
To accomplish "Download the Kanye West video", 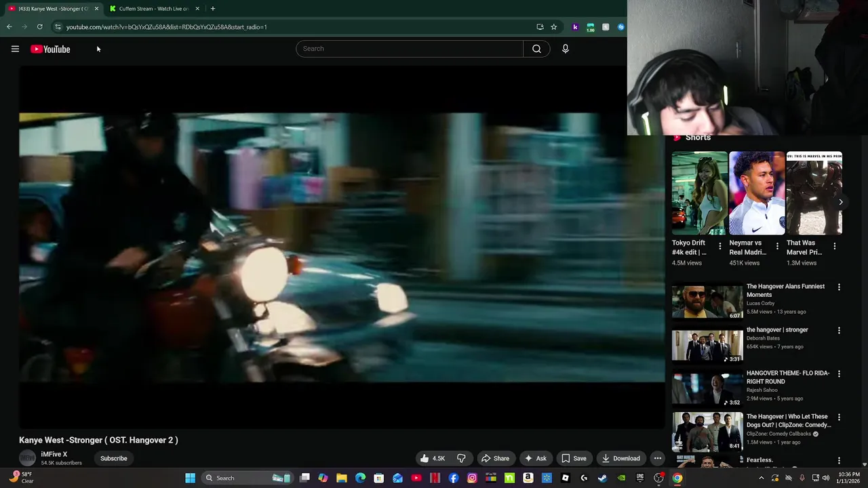I will pos(620,458).
